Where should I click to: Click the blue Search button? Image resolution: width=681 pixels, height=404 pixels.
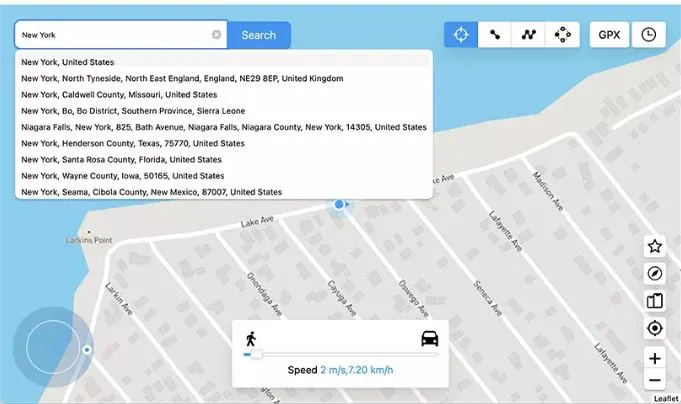(x=259, y=35)
